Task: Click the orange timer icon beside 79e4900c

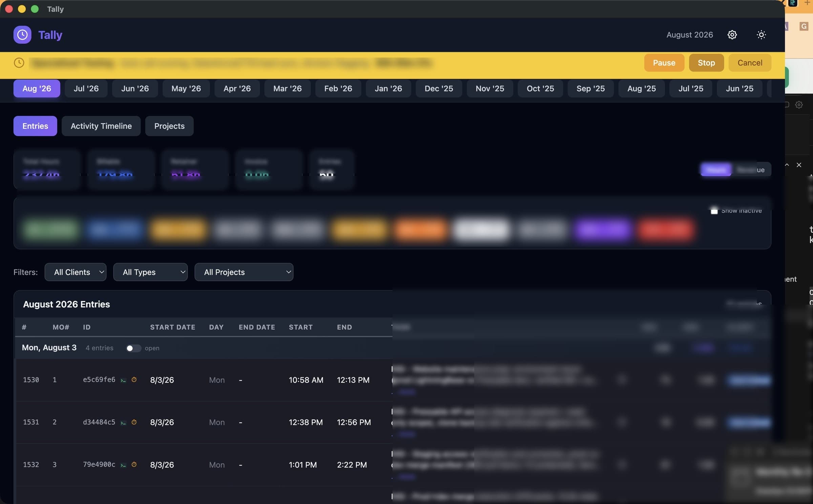Action: [134, 464]
